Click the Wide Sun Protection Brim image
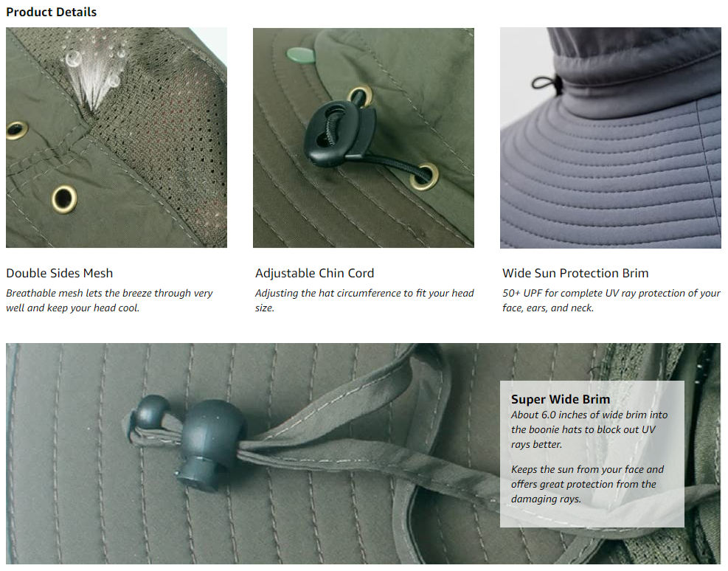This screenshot has width=728, height=571. coord(611,137)
